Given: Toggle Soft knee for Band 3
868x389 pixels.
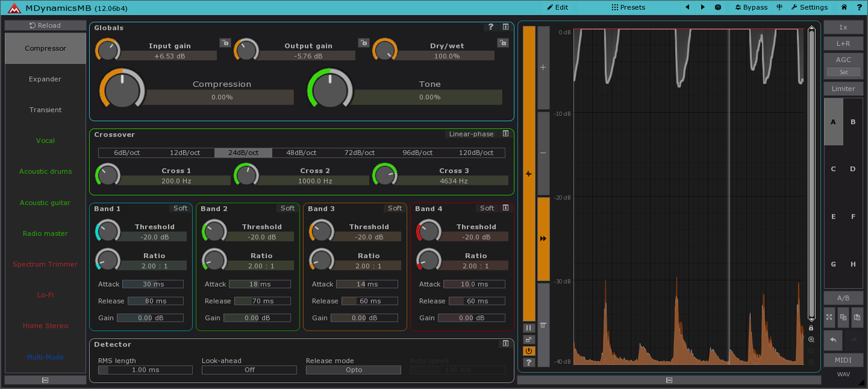Looking at the screenshot, I should pos(395,208).
